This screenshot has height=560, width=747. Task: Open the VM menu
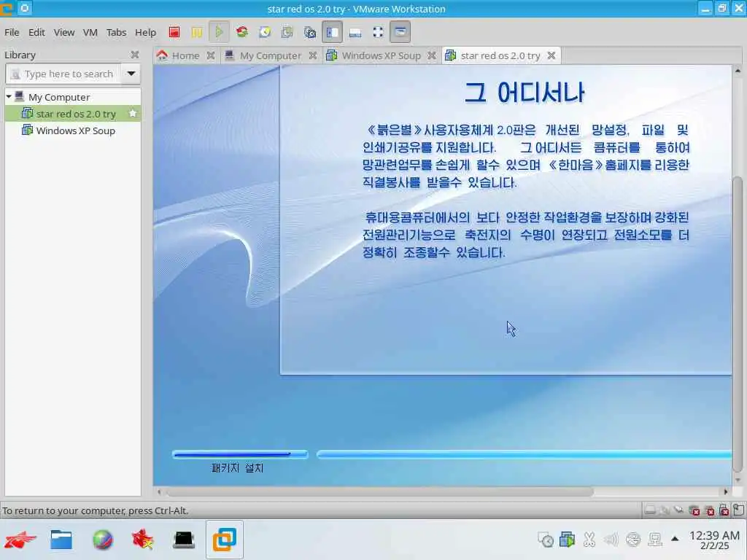click(90, 32)
